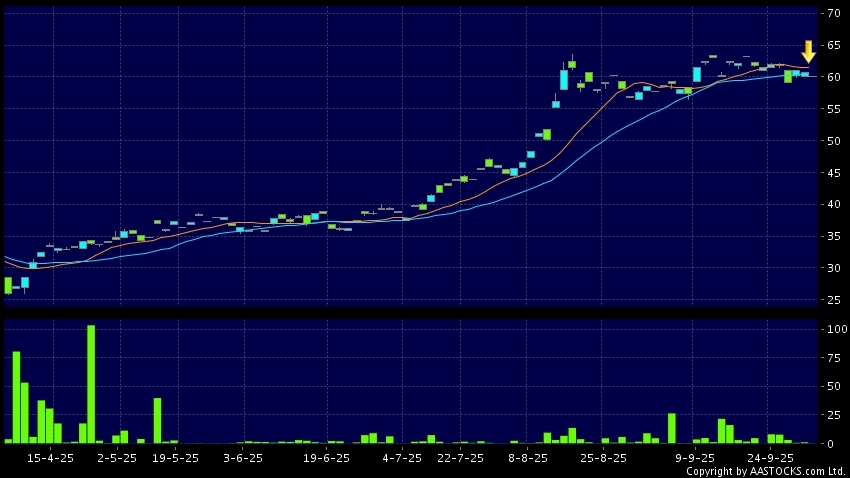Click the 19-5-25 date on the axis
850x478 pixels.
(x=175, y=458)
